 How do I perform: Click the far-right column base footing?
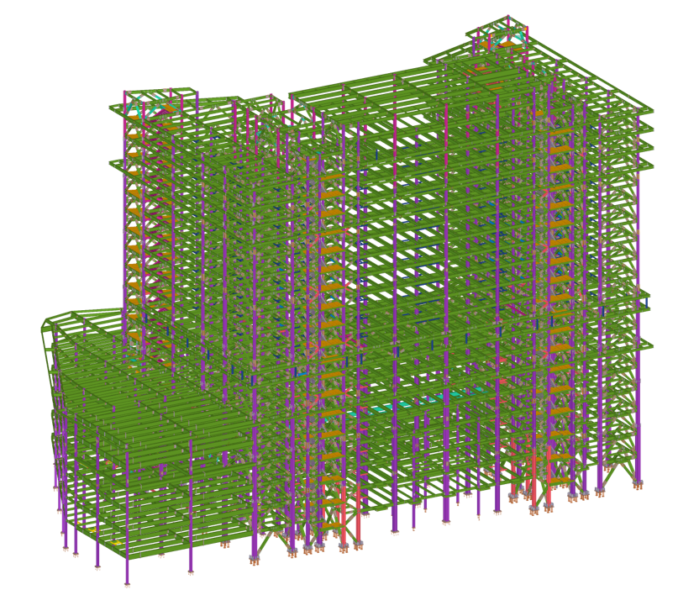pyautogui.click(x=637, y=483)
